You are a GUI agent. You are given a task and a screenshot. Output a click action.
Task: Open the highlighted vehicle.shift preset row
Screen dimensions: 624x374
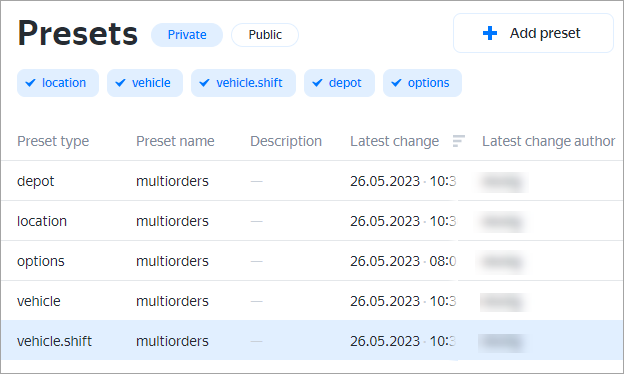[x=312, y=341]
